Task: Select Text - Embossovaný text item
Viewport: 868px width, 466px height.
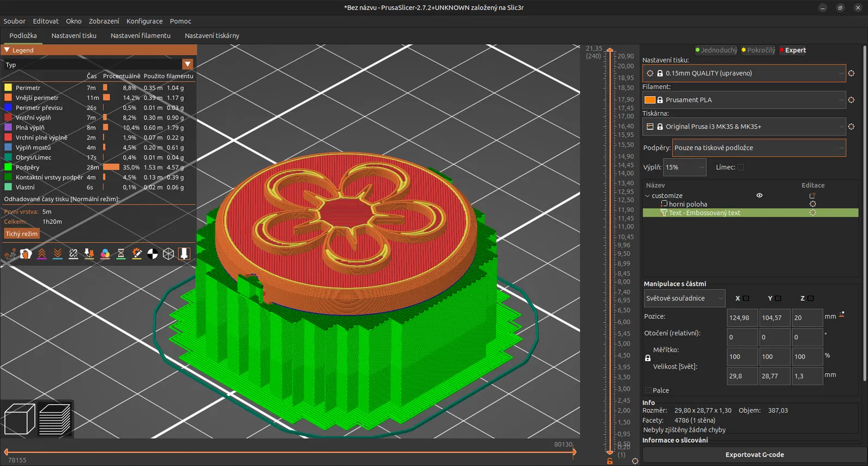Action: tap(704, 213)
